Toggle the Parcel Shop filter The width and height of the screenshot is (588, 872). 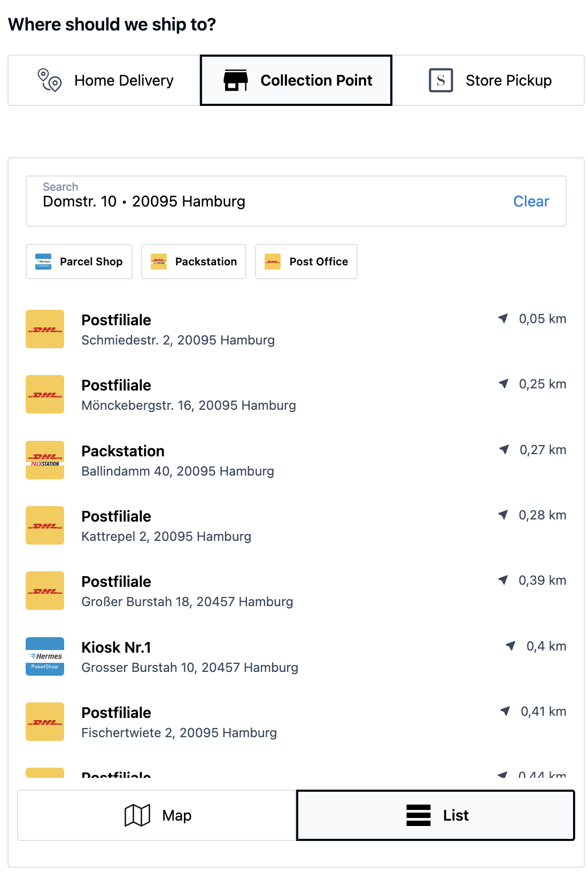(79, 262)
